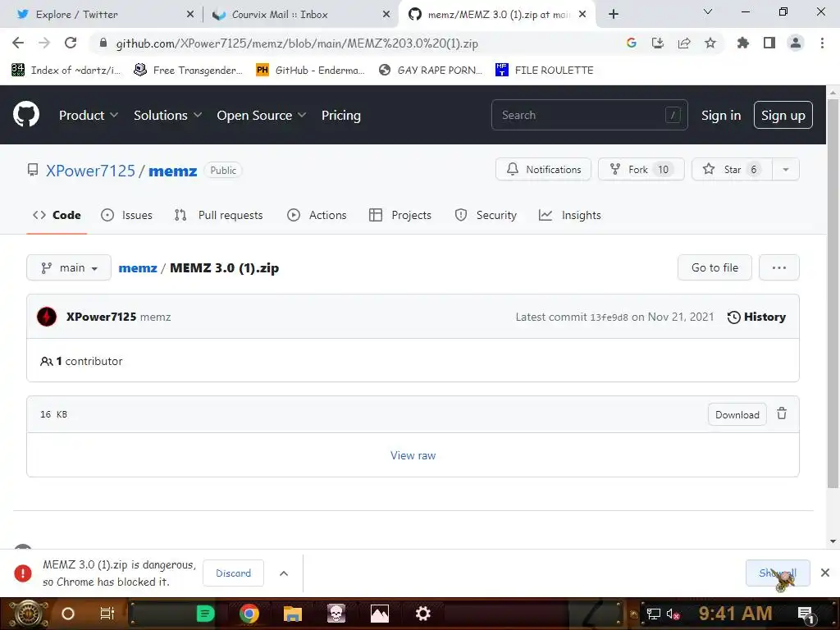The image size is (840, 630).
Task: Click the Cortana circle on the taskbar
Action: [67, 614]
